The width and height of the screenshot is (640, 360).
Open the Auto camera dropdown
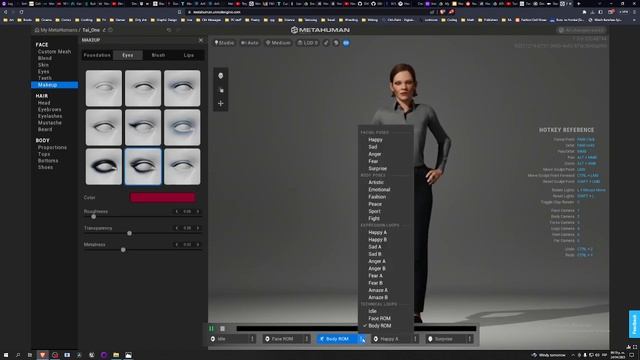(250, 43)
